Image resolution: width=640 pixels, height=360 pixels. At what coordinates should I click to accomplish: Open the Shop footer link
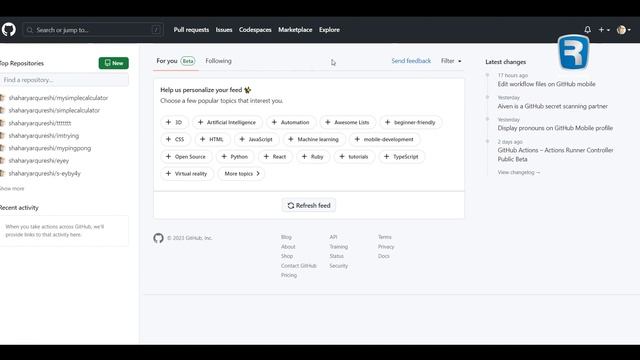coord(287,256)
